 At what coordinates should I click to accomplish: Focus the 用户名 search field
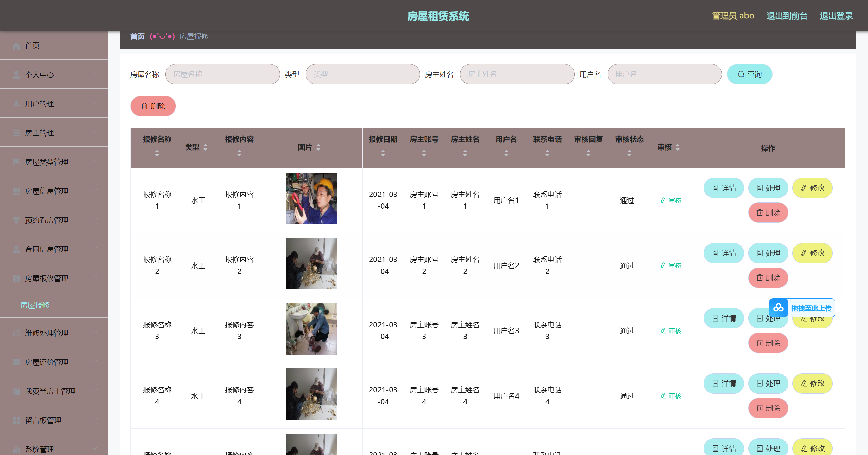tap(664, 74)
